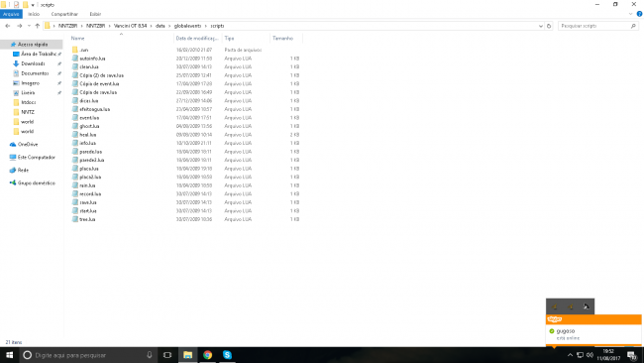Open Lixeira in sidebar
Image resolution: width=644 pixels, height=363 pixels.
[28, 93]
